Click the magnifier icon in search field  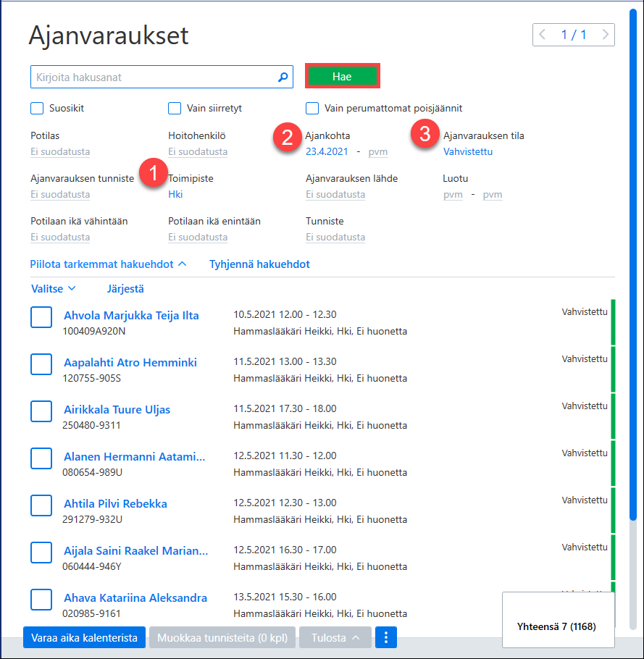(x=283, y=77)
